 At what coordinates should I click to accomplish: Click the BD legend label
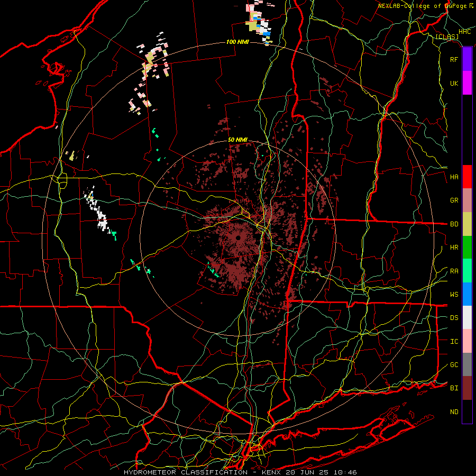[x=454, y=224]
